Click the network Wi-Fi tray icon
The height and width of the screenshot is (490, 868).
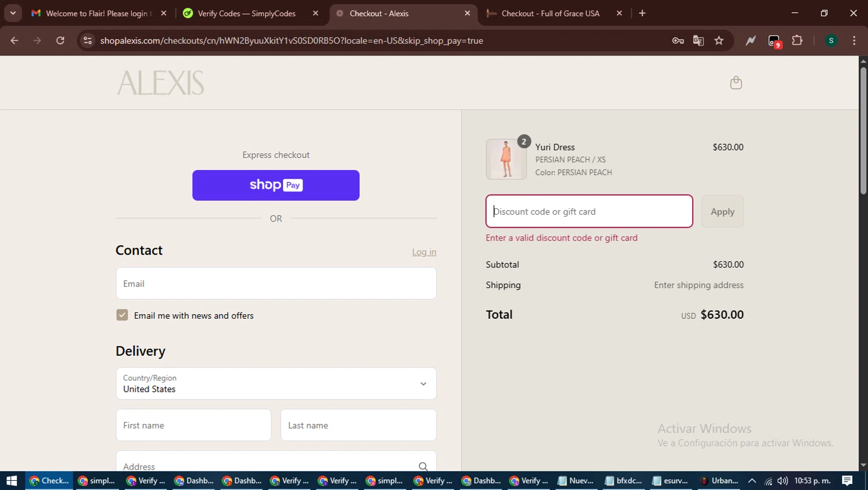click(x=768, y=481)
